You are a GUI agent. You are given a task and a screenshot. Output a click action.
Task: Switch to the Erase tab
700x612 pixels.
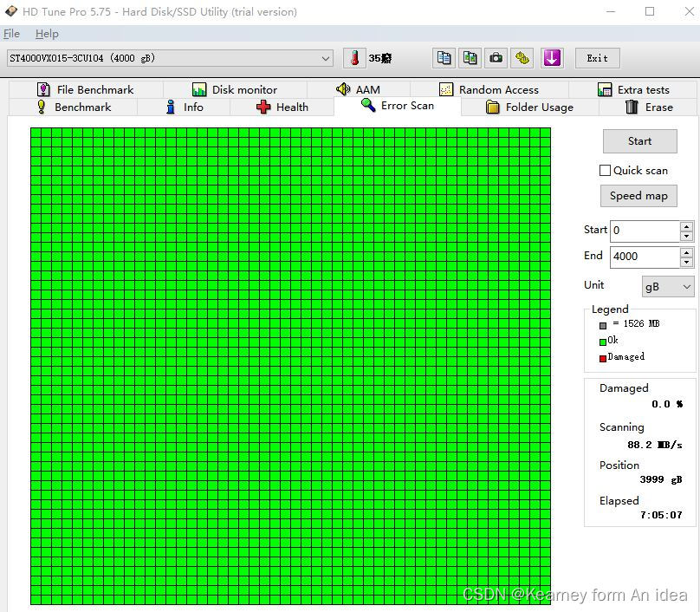click(x=649, y=107)
